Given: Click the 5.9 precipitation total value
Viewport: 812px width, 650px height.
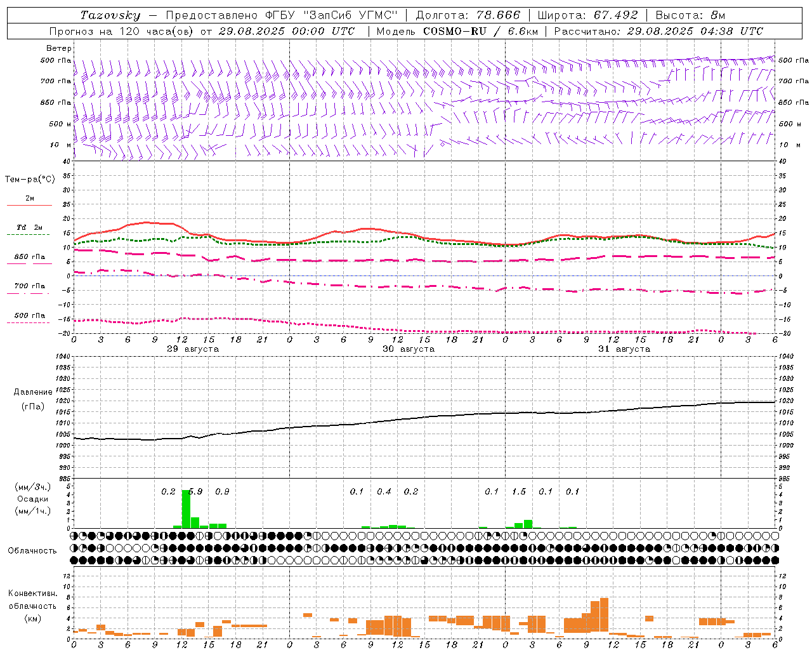Looking at the screenshot, I should tap(195, 492).
